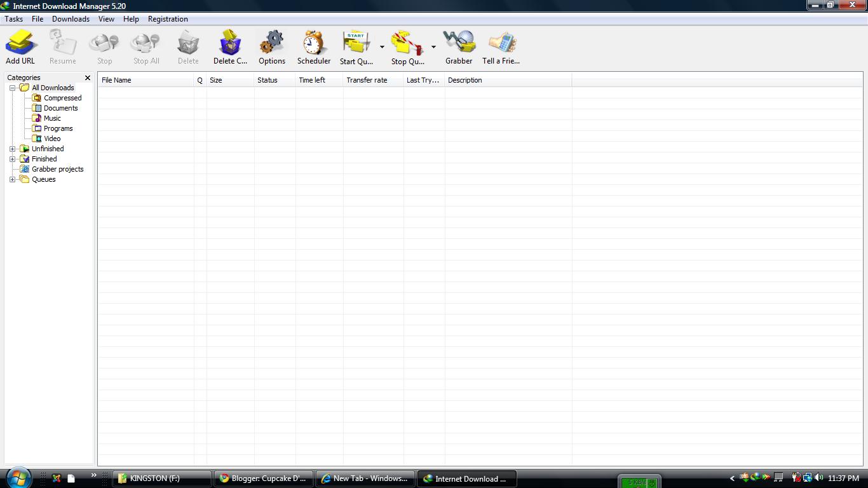Select the Music category
Viewport: 868px width, 488px height.
tap(52, 118)
